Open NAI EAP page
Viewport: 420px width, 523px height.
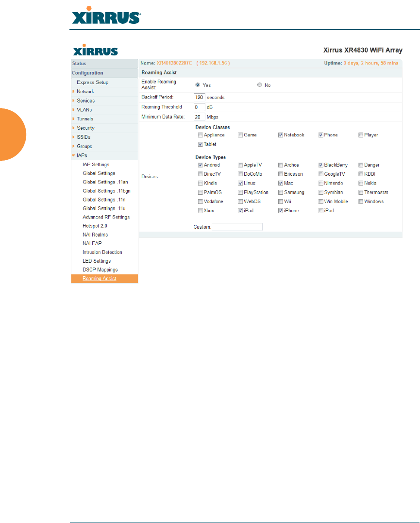point(92,243)
